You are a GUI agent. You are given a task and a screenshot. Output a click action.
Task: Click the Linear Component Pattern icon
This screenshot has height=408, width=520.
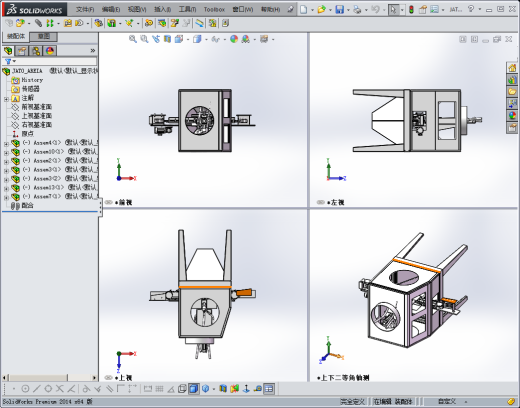click(50, 23)
